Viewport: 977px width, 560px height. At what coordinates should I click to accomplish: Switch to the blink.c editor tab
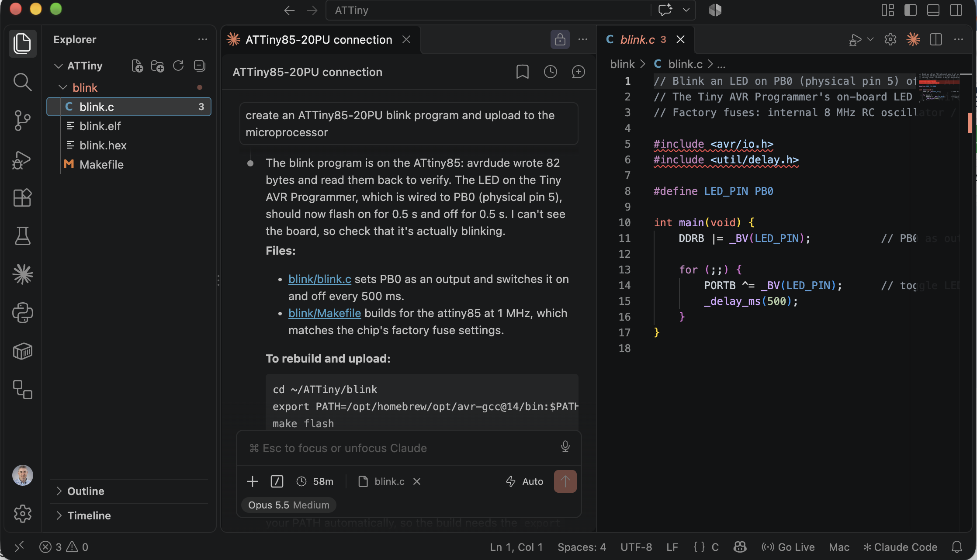pos(637,40)
